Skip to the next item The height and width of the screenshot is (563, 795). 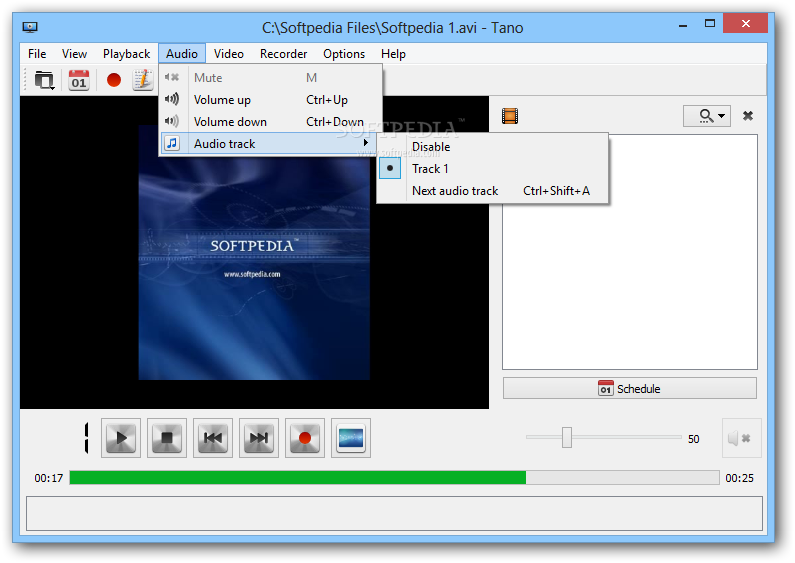[x=259, y=438]
